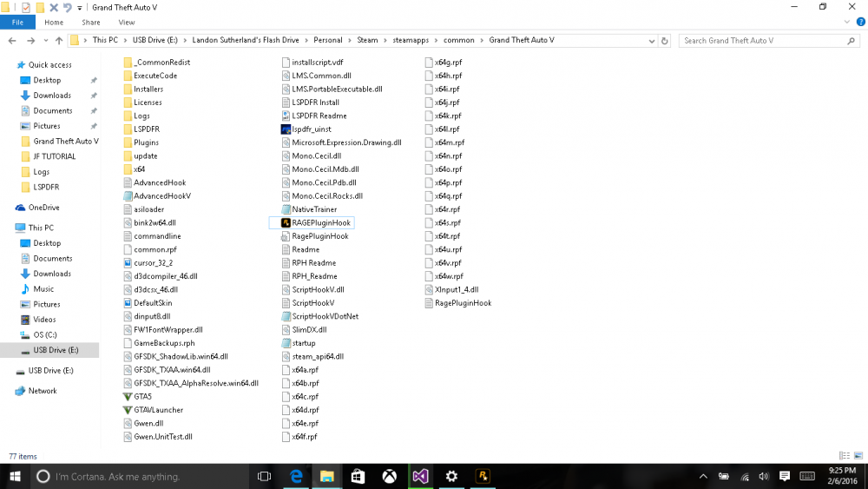This screenshot has width=868, height=489.
Task: Switch to the Home ribbon tab
Action: coord(54,23)
